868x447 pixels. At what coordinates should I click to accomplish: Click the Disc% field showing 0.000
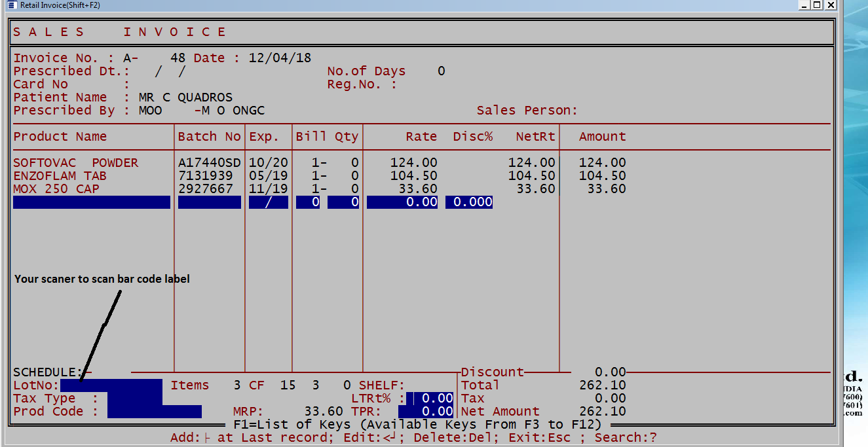coord(469,202)
